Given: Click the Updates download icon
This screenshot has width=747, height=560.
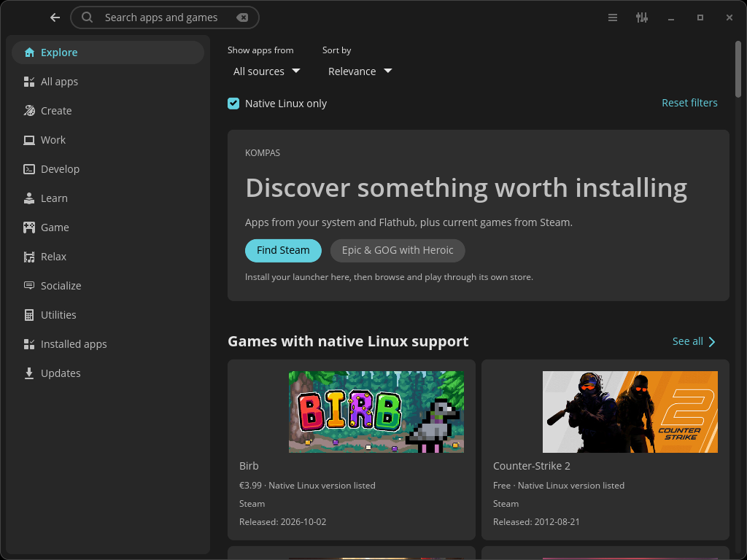Looking at the screenshot, I should tap(29, 373).
